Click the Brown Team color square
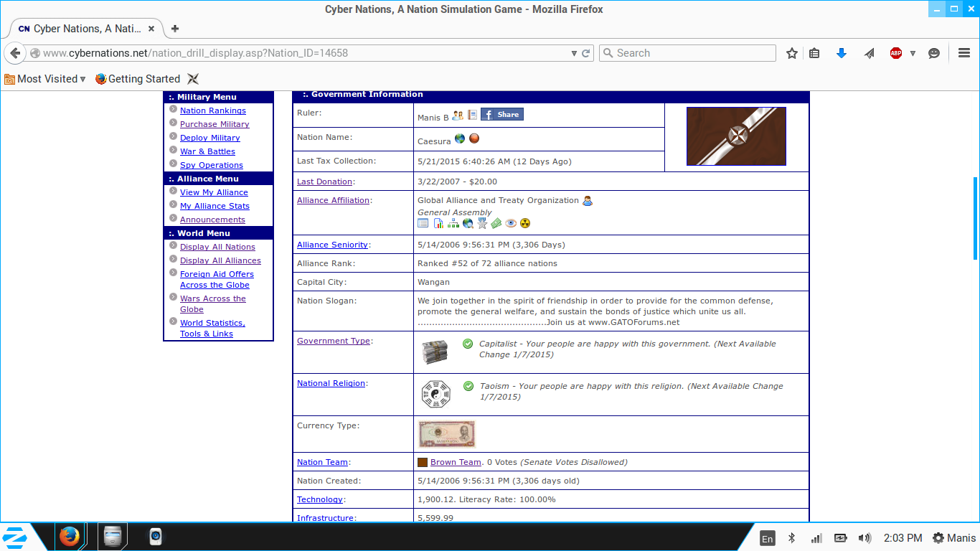 (423, 463)
